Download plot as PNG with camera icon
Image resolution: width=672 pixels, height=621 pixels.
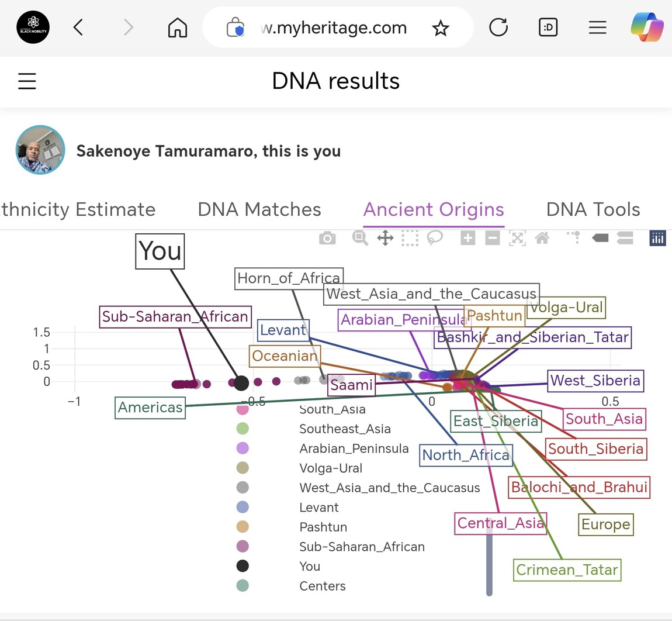coord(327,238)
